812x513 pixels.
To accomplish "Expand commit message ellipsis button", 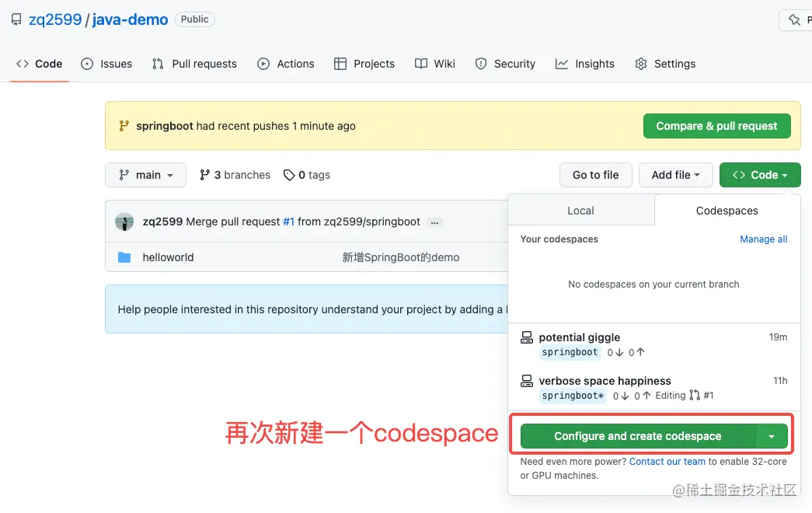I will 434,222.
